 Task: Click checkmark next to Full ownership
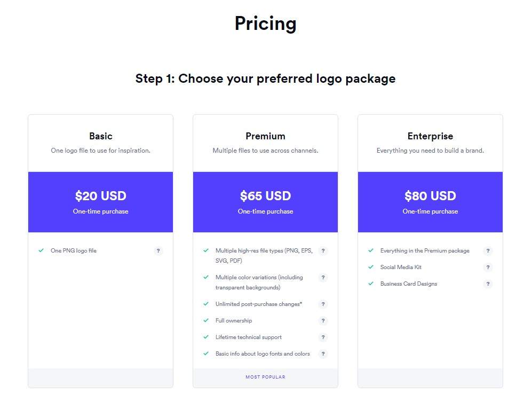pos(206,320)
